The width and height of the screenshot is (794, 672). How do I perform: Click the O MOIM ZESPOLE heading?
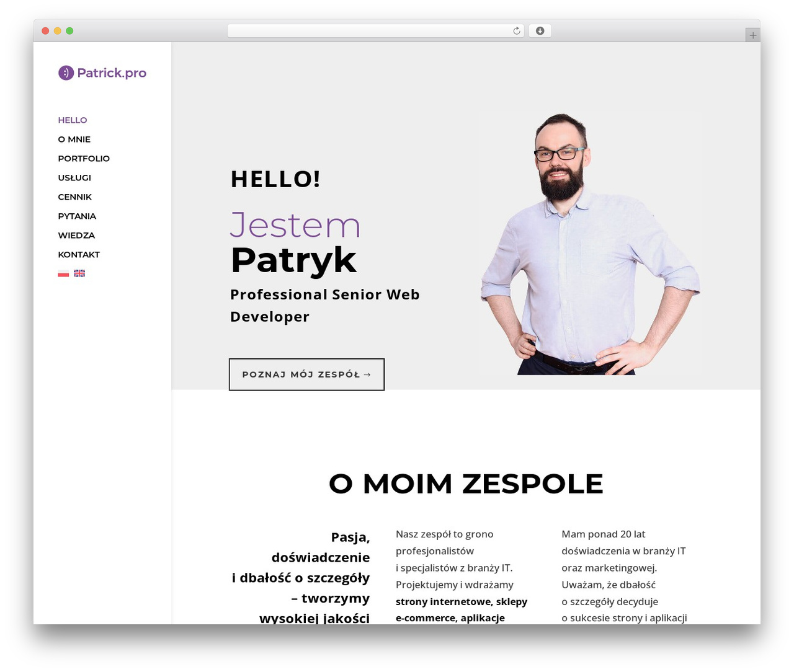click(x=466, y=484)
